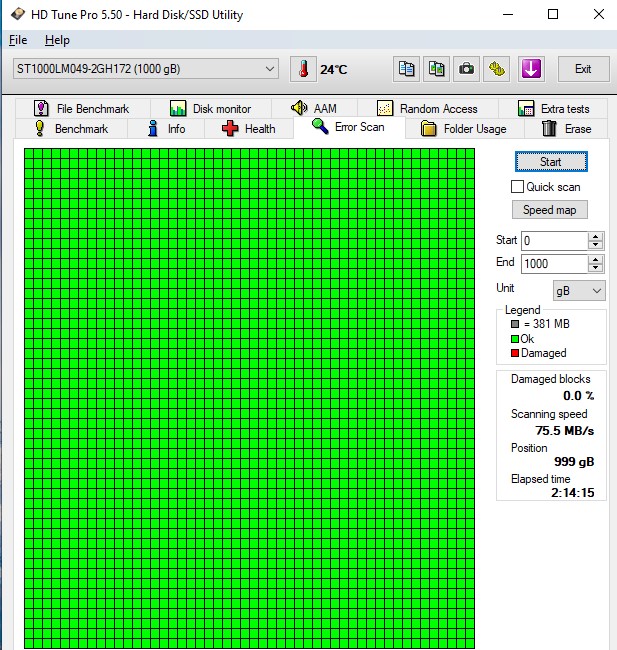Switch to the Disk monitor tab
The image size is (617, 650).
pyautogui.click(x=211, y=109)
